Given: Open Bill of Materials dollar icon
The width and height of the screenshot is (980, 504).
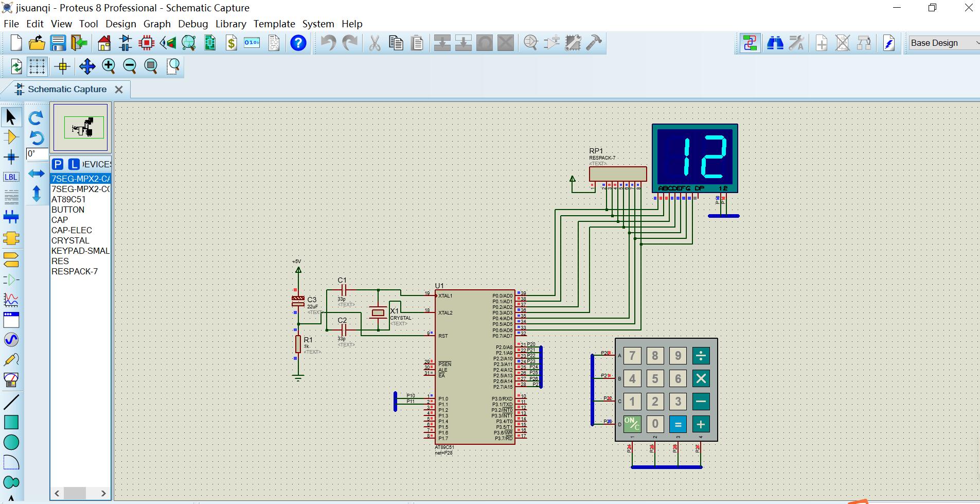Looking at the screenshot, I should [231, 43].
